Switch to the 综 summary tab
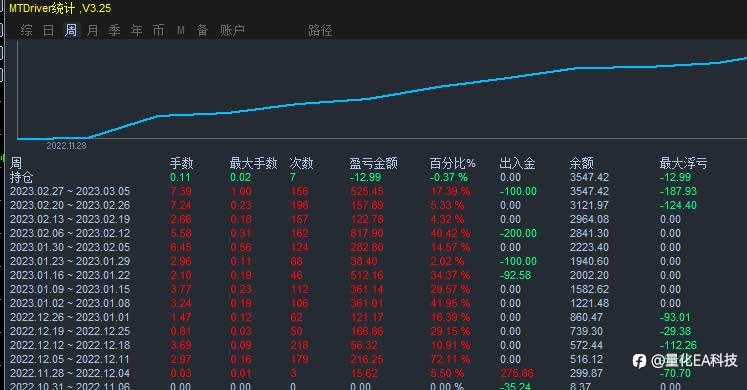Viewport: 747px width, 390px height. click(27, 31)
